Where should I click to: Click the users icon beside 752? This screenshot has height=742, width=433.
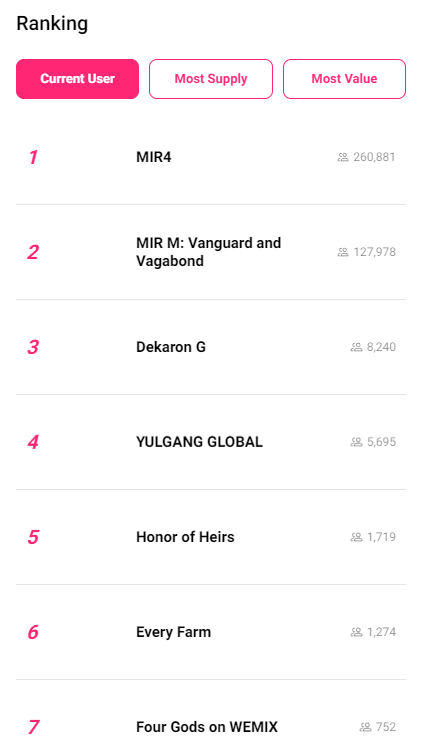(x=365, y=727)
